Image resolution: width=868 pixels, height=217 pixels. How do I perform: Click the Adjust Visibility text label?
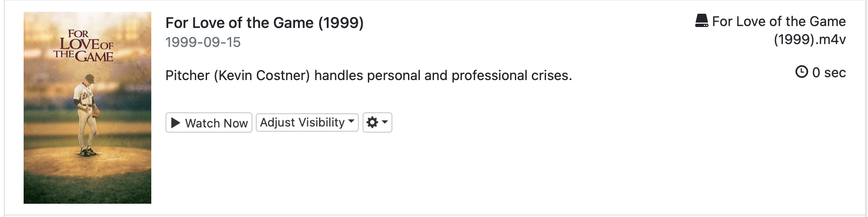coord(302,122)
